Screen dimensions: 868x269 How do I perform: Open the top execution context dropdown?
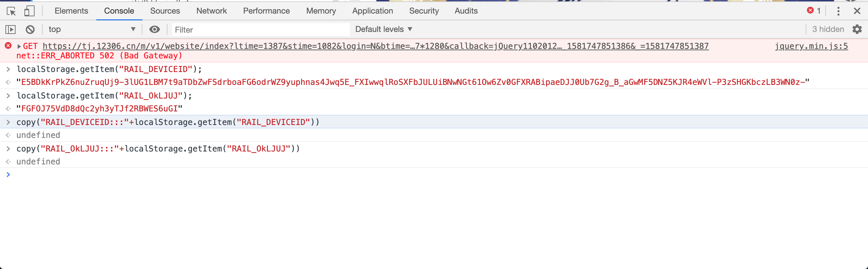pos(92,30)
